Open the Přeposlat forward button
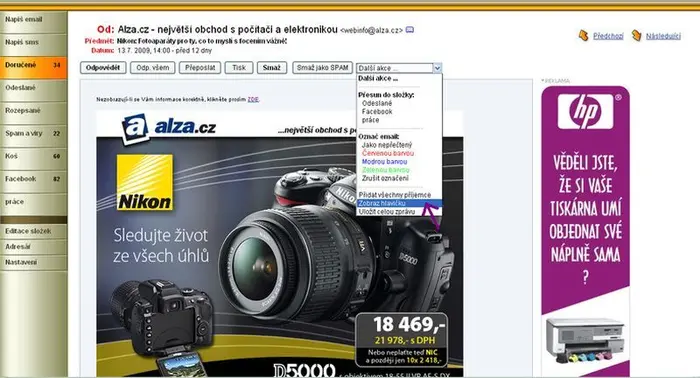The width and height of the screenshot is (700, 378). coord(200,68)
